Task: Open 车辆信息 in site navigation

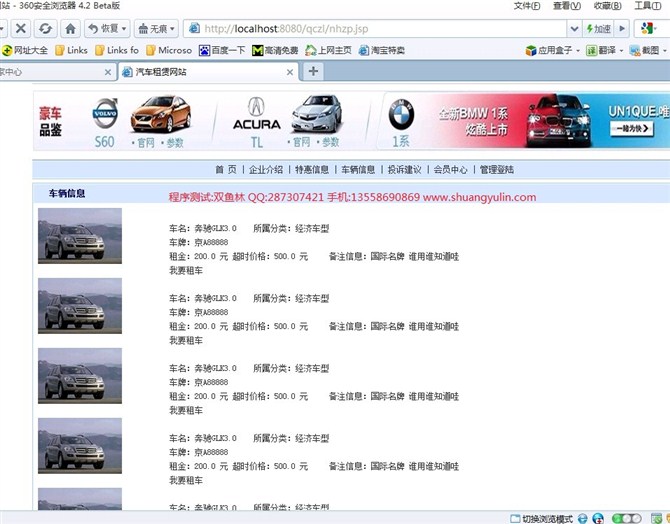Action: pyautogui.click(x=358, y=170)
